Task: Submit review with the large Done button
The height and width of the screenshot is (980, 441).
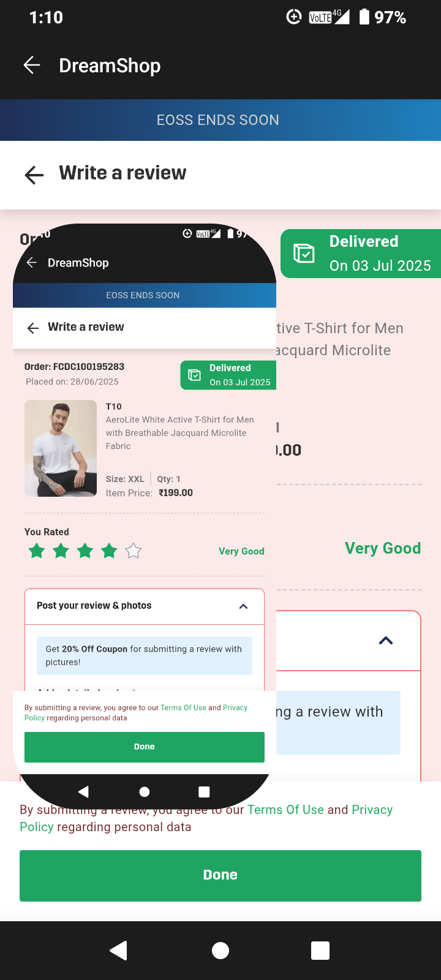Action: coord(221,875)
